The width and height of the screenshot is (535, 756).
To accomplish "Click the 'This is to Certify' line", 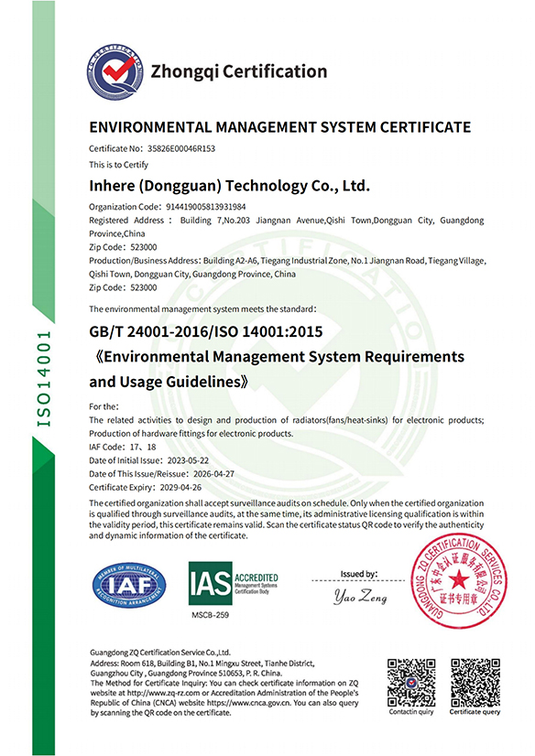I will (x=119, y=165).
